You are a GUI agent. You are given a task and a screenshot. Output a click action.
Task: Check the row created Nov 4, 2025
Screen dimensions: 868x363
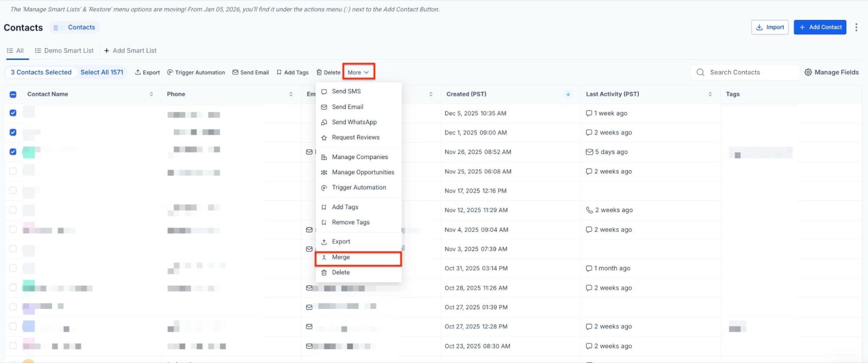pyautogui.click(x=13, y=230)
